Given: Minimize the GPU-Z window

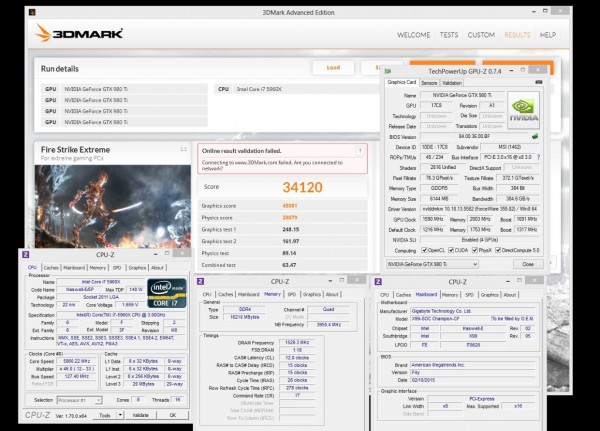Looking at the screenshot, I should coord(511,71).
